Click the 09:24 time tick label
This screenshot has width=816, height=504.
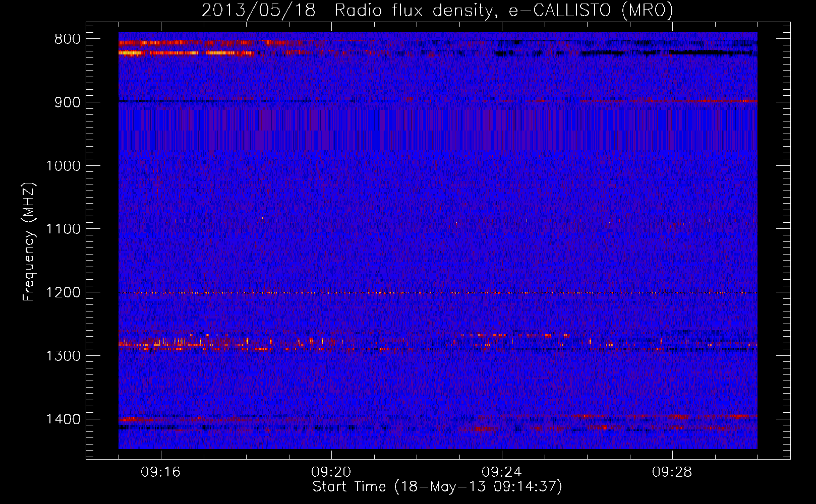tap(502, 472)
